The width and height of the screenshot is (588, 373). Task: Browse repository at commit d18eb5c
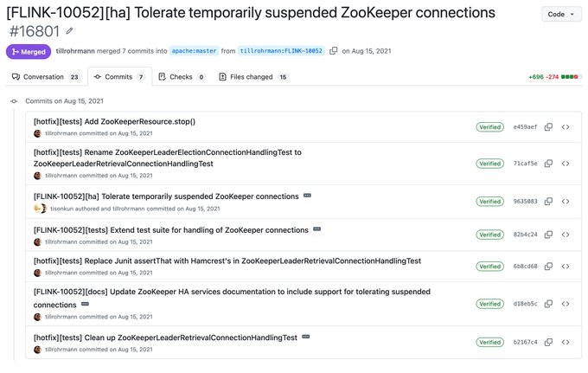click(566, 304)
